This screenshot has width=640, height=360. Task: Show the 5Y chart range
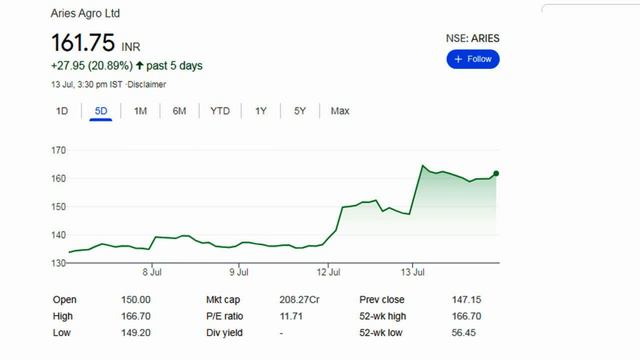coord(300,111)
